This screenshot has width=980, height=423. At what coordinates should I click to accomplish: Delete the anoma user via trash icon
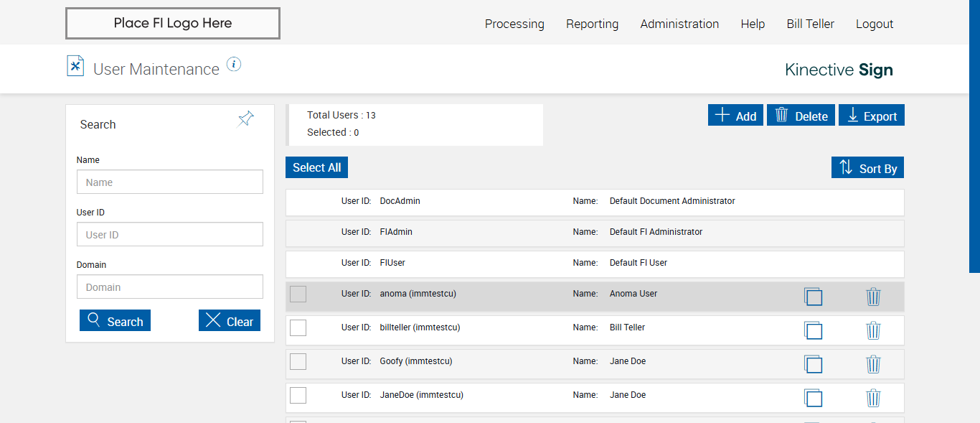tap(873, 297)
